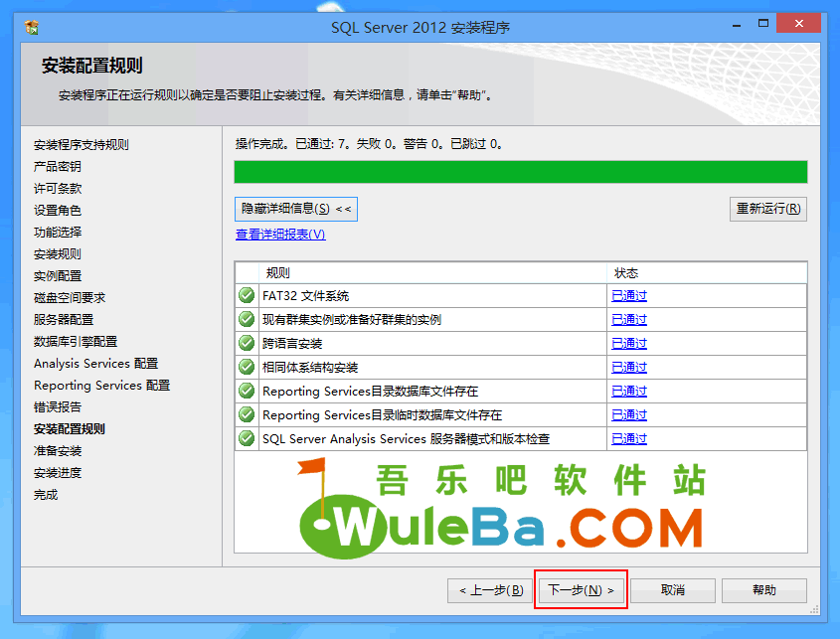Click the check icon for 现有群集实例或准备好群集的实例

(247, 319)
